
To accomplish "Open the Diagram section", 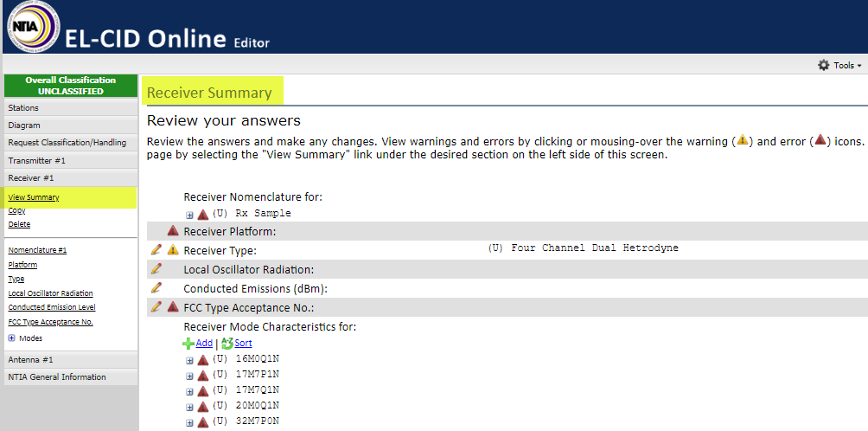I will tap(71, 125).
